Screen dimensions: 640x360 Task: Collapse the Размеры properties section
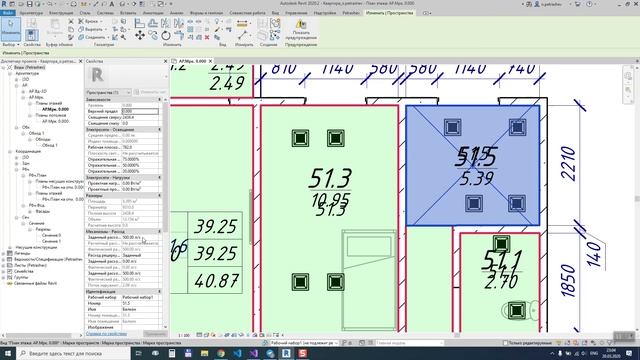160,196
